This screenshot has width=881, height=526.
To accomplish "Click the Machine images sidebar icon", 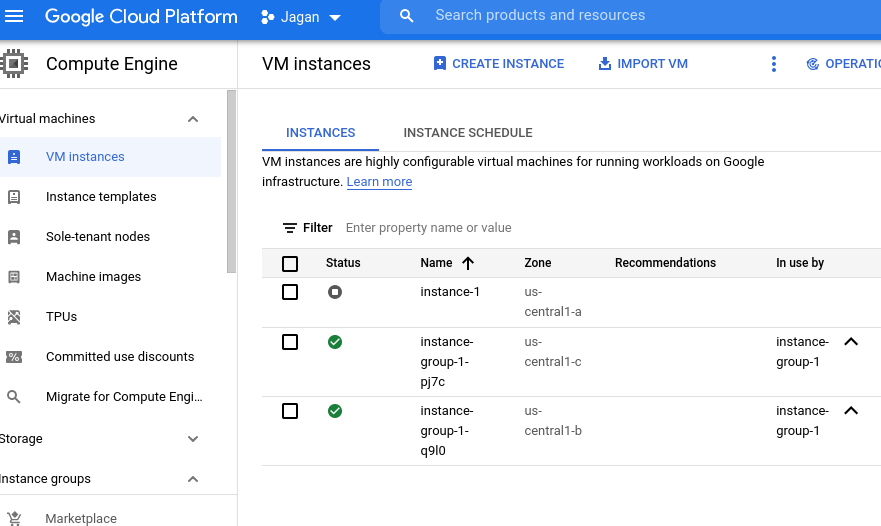I will point(14,276).
